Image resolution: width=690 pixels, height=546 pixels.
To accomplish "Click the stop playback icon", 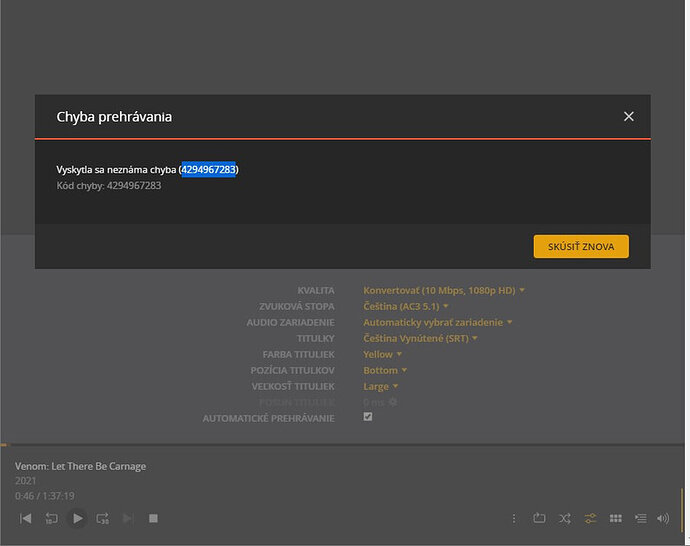I will click(x=153, y=518).
